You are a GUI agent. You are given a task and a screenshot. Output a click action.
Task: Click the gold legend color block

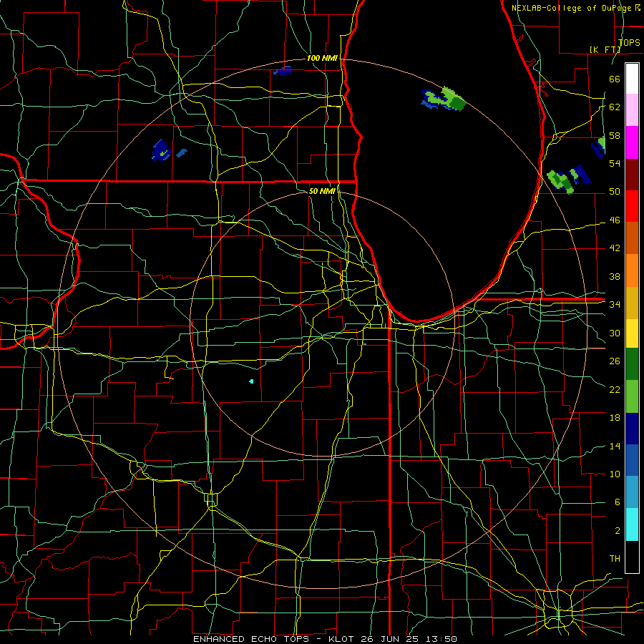632,303
